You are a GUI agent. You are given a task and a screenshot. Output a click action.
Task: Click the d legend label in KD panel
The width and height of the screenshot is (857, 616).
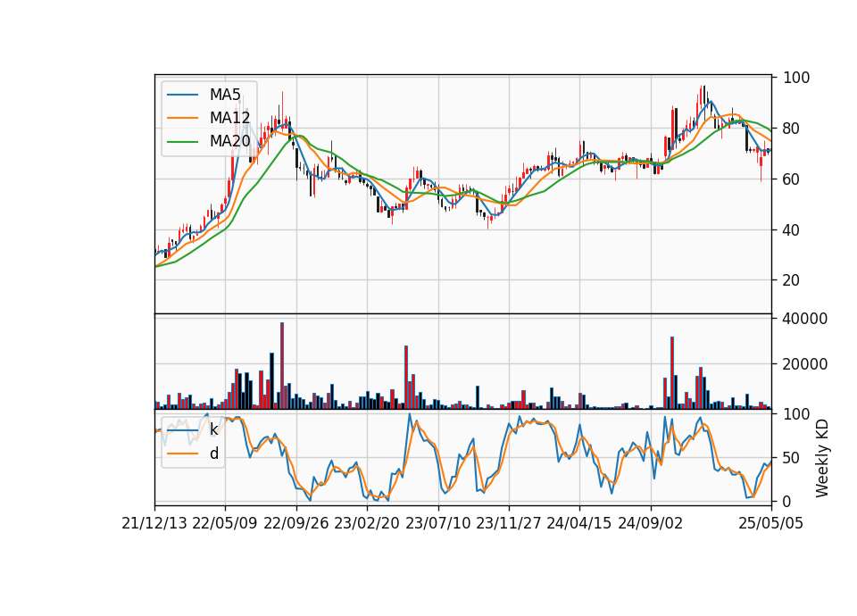click(213, 454)
